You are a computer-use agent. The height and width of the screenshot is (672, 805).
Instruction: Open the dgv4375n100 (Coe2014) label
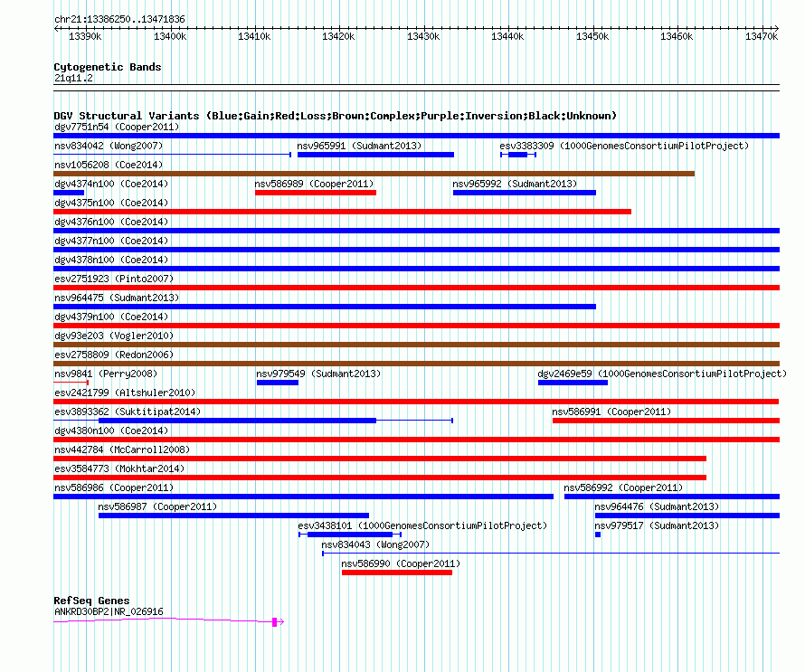pos(111,203)
